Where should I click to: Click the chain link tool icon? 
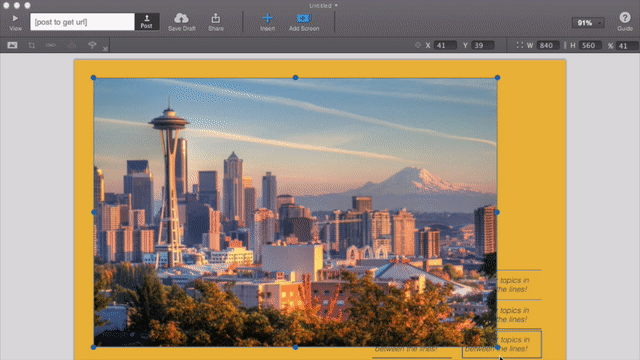click(51, 45)
